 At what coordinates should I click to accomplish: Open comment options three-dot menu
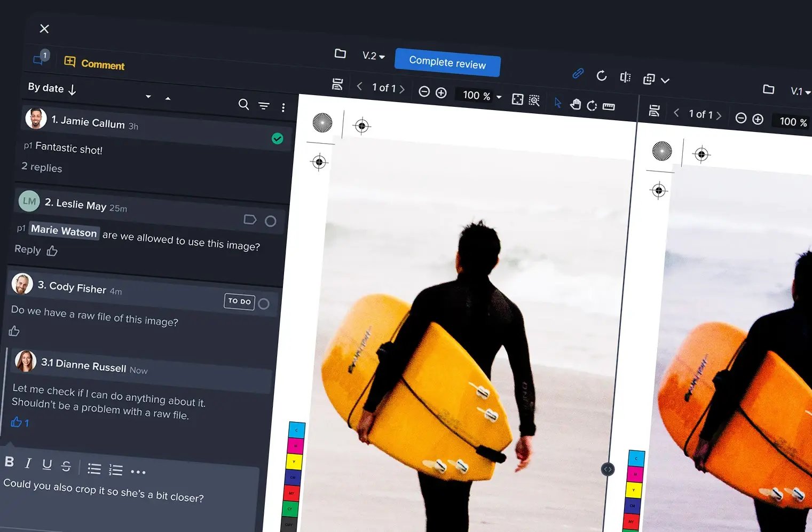tap(283, 108)
